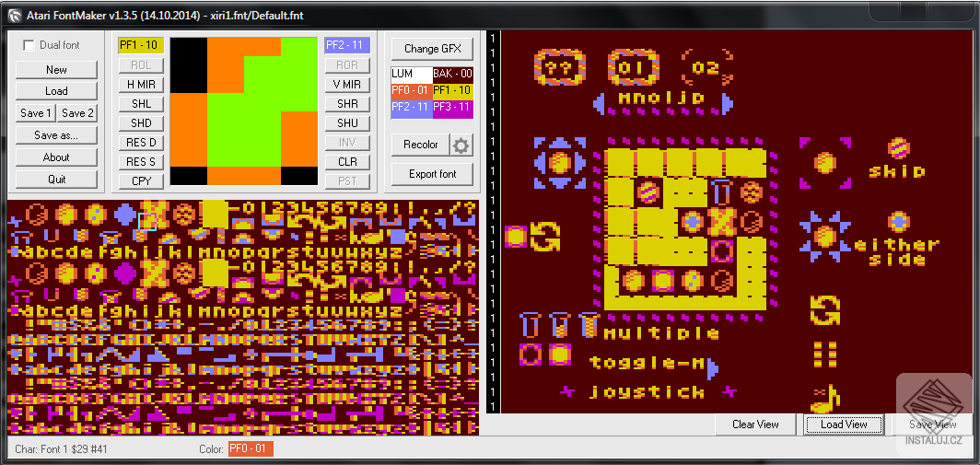Click the blue diamond character in the font grid

[x=124, y=215]
